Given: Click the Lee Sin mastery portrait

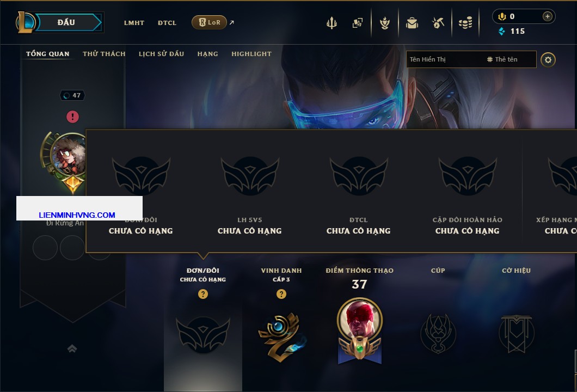Looking at the screenshot, I should 359,320.
